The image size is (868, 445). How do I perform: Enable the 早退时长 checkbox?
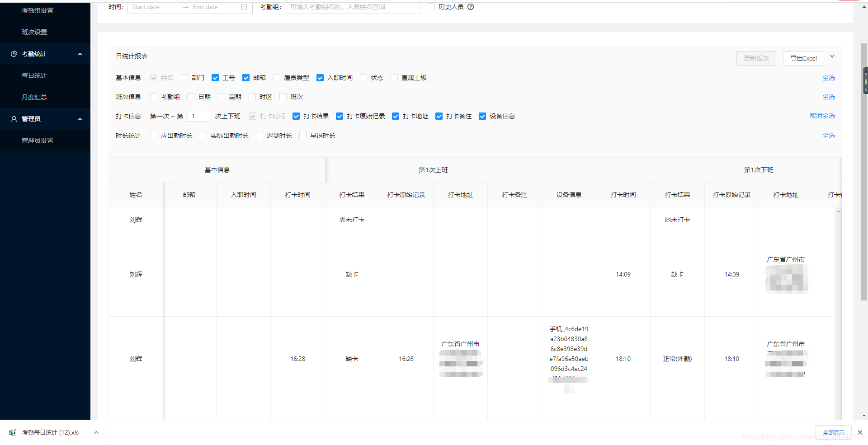click(303, 136)
